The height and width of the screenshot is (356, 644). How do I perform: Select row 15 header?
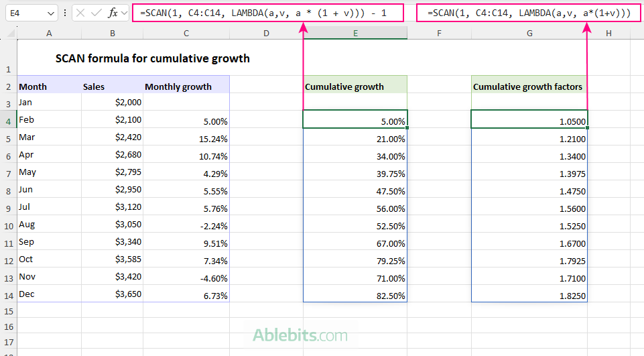[x=9, y=311]
